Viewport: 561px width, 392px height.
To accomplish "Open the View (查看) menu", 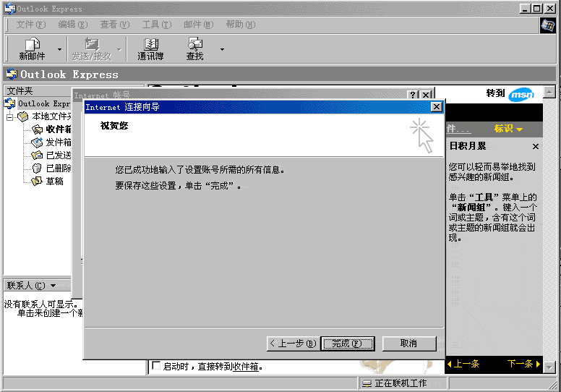I will (x=114, y=25).
